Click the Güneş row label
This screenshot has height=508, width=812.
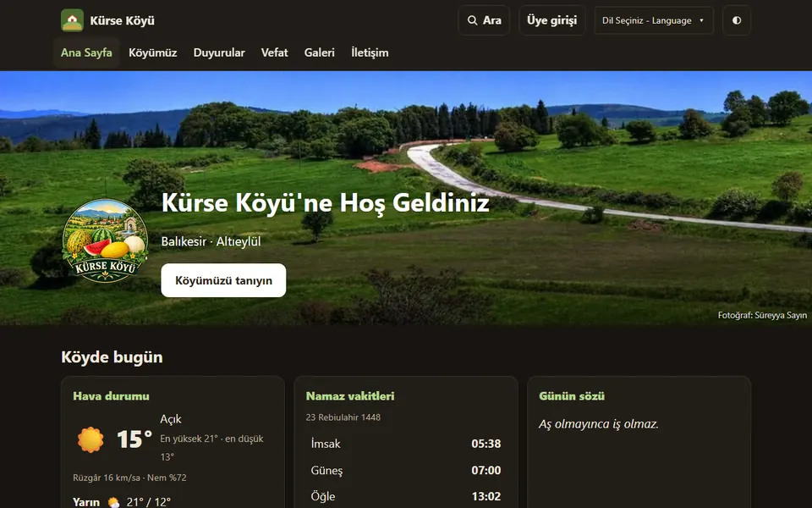tap(326, 471)
